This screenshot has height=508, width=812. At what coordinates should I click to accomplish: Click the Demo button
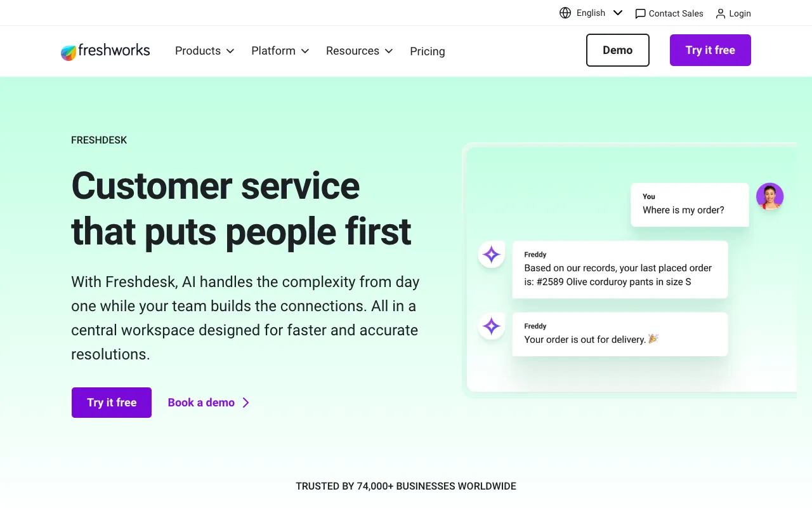tap(617, 50)
